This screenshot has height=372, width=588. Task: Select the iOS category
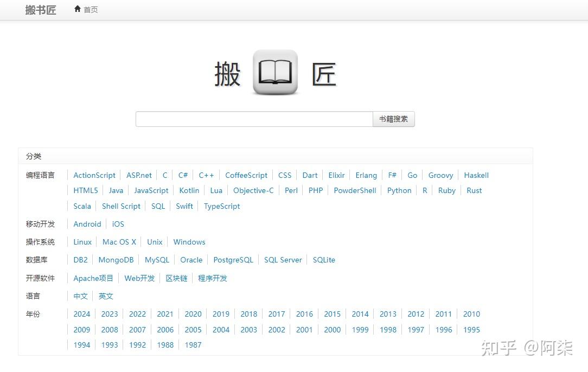click(x=118, y=224)
